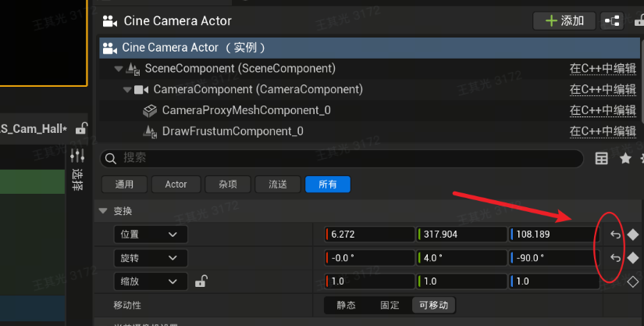Viewport: 644px width, 326px height.
Task: Click the blueprint hierarchy icon beside 添加
Action: [611, 21]
